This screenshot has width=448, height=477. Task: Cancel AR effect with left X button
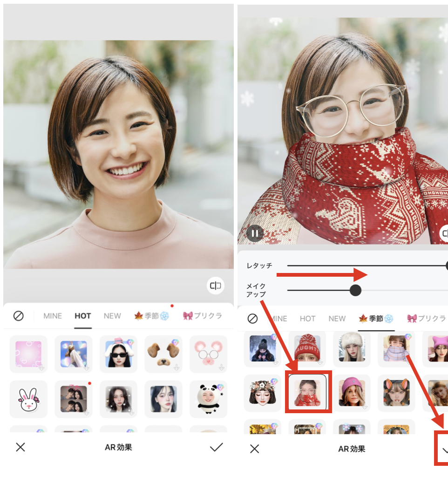click(20, 447)
